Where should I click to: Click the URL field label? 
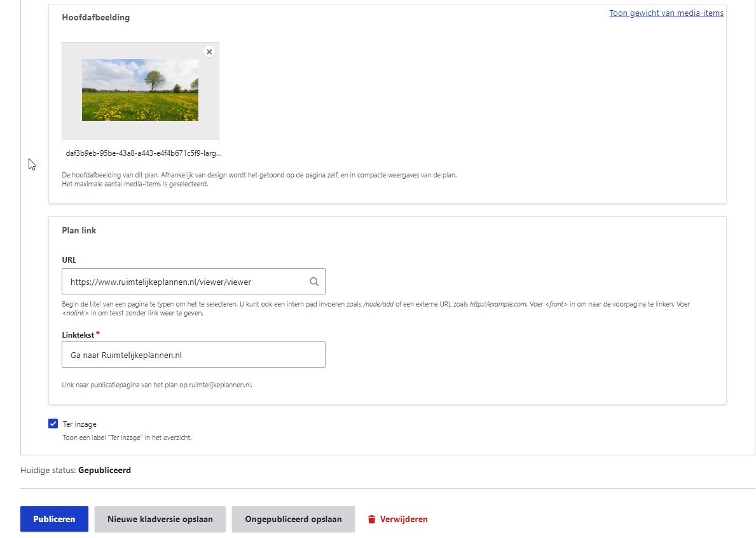(x=69, y=260)
